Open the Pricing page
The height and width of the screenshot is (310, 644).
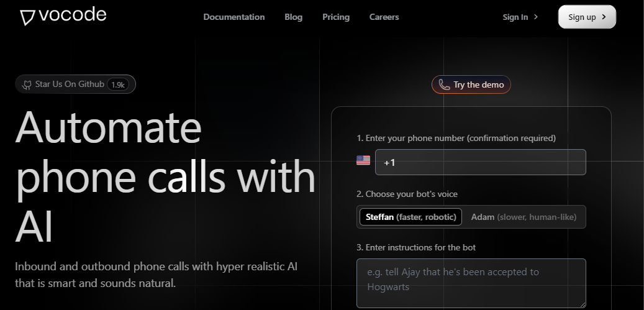(x=336, y=17)
